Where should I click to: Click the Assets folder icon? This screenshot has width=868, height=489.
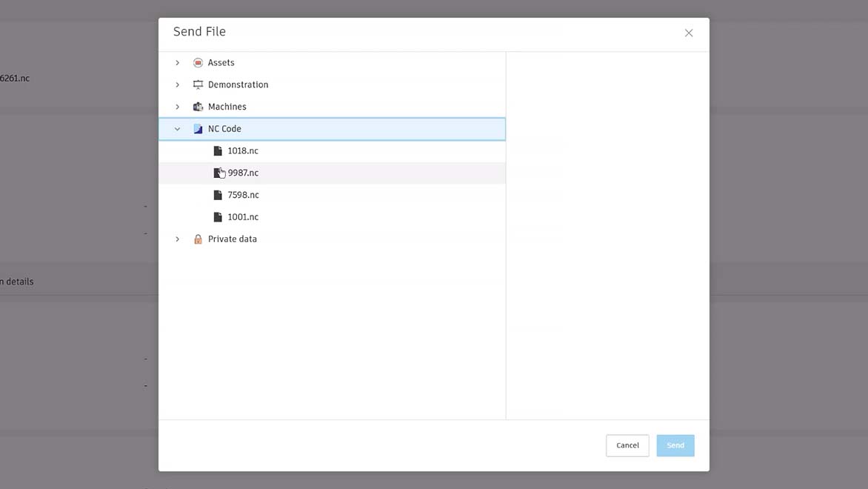click(x=198, y=63)
